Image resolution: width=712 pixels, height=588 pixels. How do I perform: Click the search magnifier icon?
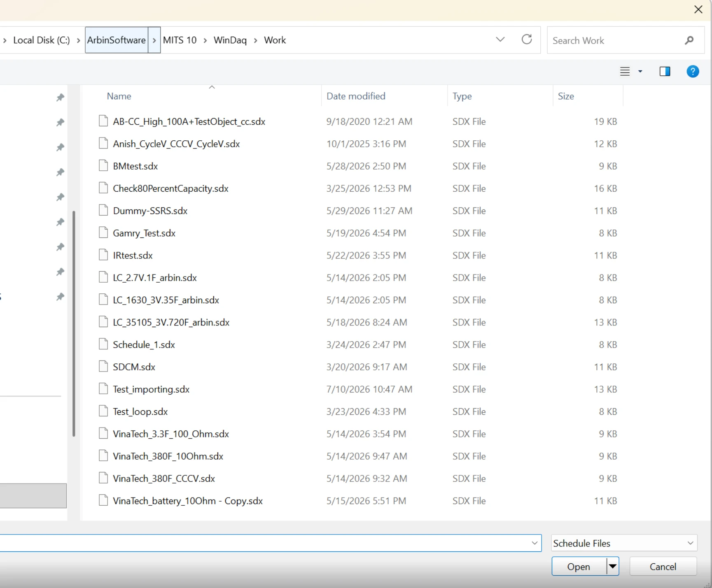click(x=689, y=40)
